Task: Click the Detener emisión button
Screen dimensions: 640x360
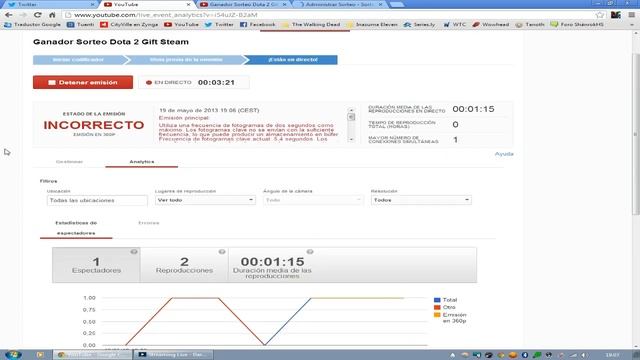Action: (x=83, y=82)
